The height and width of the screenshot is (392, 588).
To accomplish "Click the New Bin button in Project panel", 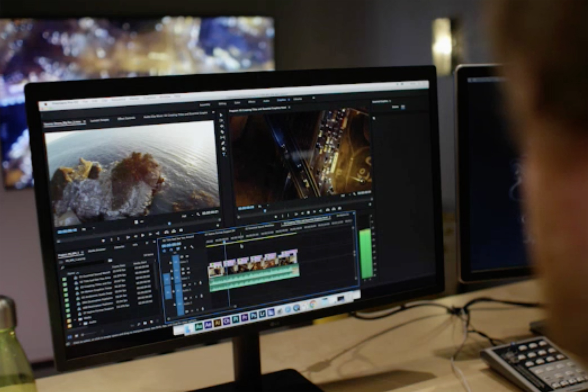I will pos(145,323).
